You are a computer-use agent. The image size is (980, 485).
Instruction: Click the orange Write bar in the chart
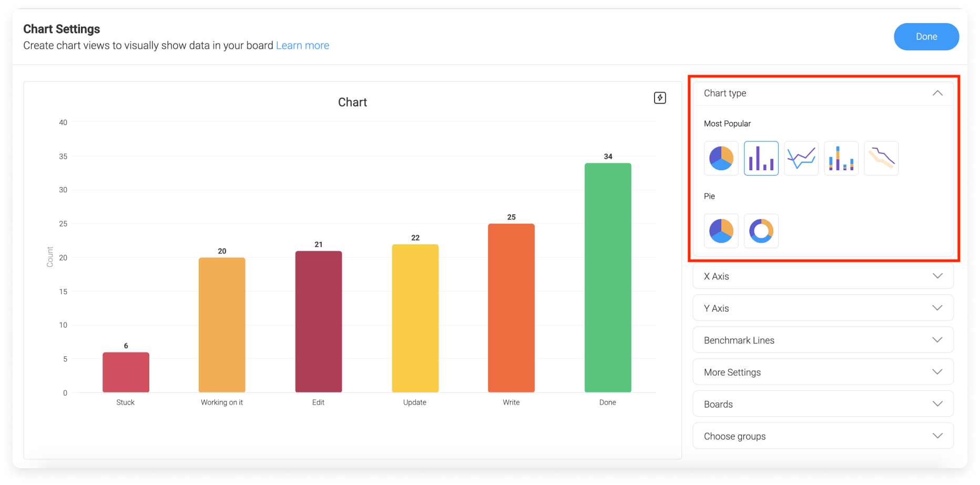(x=511, y=307)
